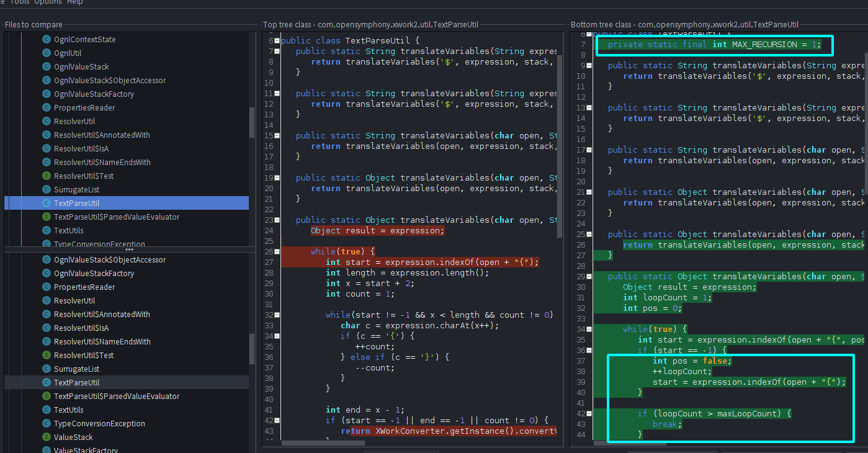Click the class icon beside OgnlContextState in upper list

pyautogui.click(x=46, y=40)
